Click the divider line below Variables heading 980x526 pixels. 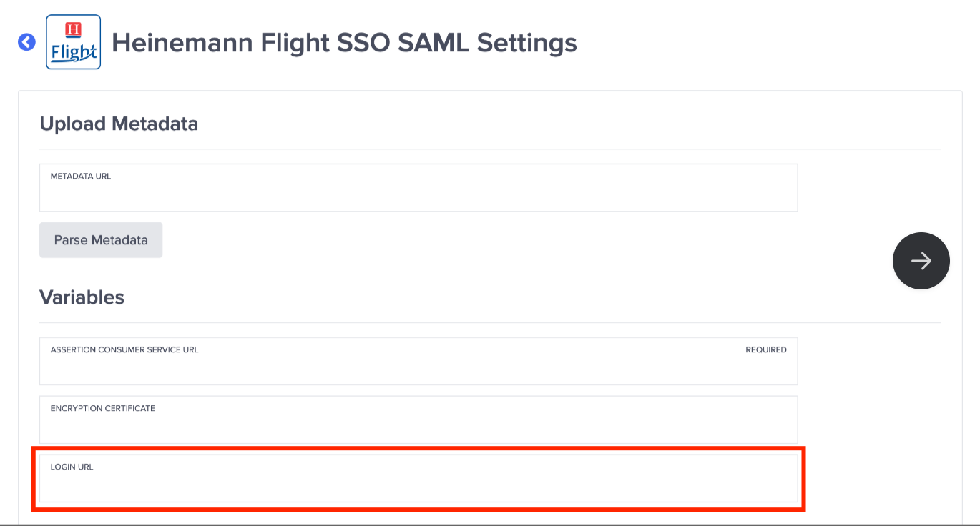tap(490, 323)
